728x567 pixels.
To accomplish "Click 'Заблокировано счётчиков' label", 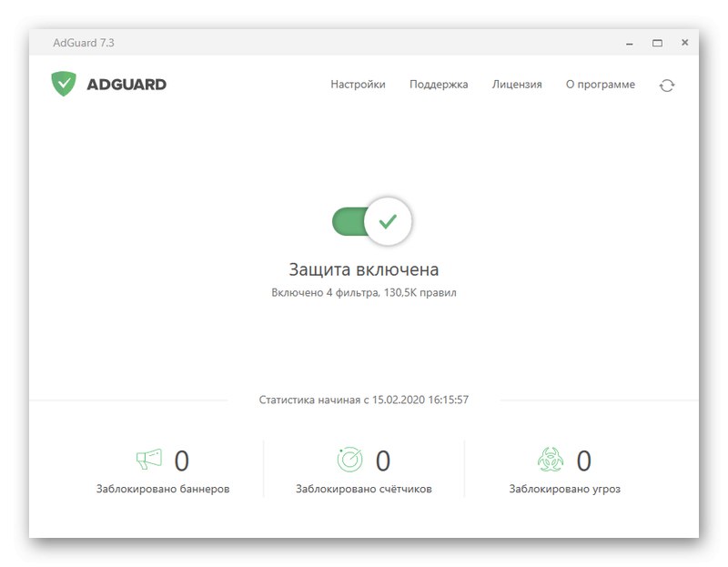I will coord(364,489).
